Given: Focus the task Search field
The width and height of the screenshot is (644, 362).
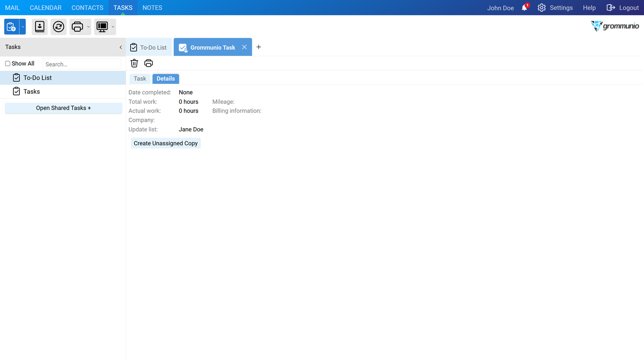Looking at the screenshot, I should pyautogui.click(x=82, y=64).
